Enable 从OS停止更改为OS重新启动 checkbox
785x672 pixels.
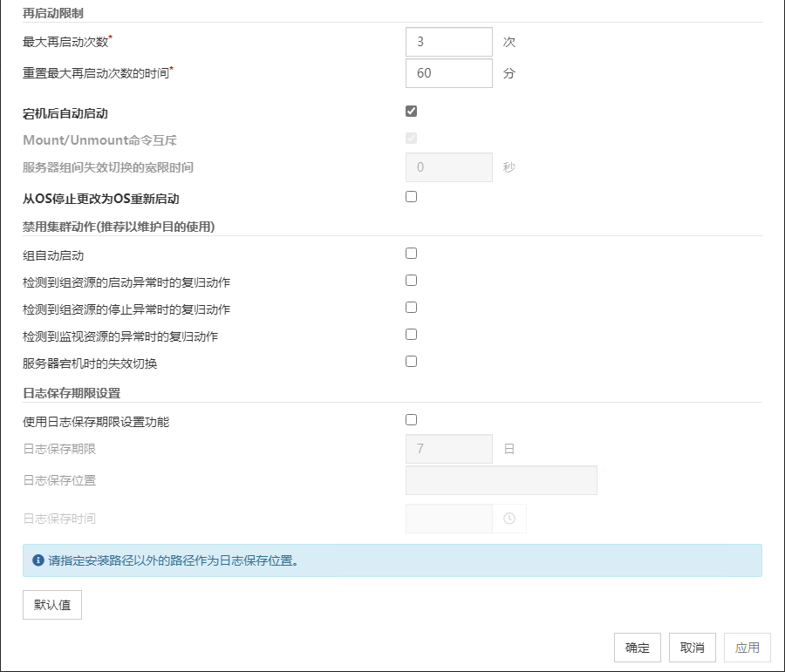pos(412,197)
